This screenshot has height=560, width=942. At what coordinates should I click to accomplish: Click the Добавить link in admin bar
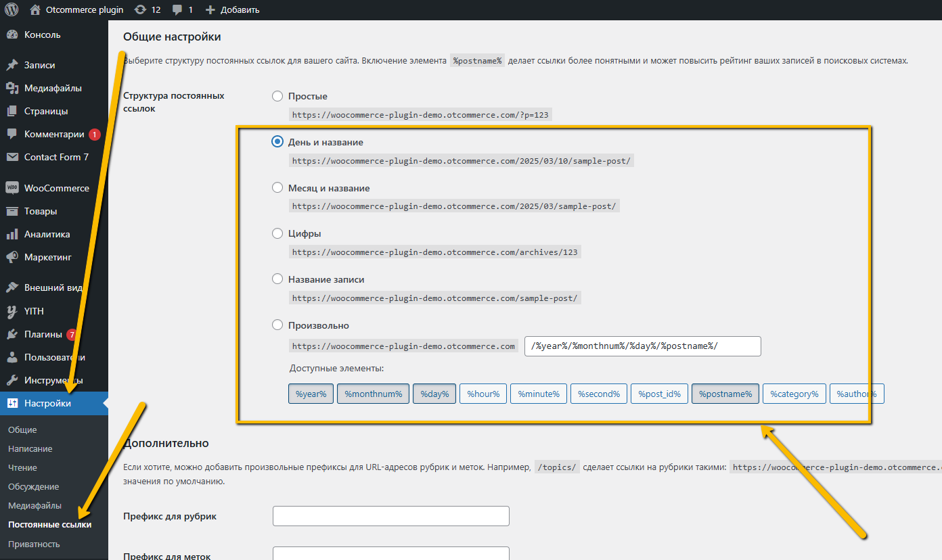click(x=240, y=10)
